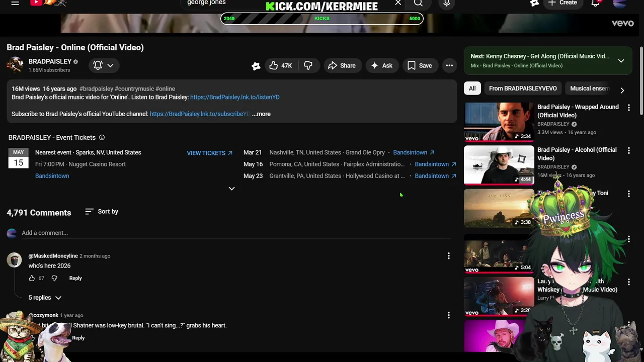644x362 pixels.
Task: Select From BRADPAISLEYVEVO chip
Action: [523, 88]
